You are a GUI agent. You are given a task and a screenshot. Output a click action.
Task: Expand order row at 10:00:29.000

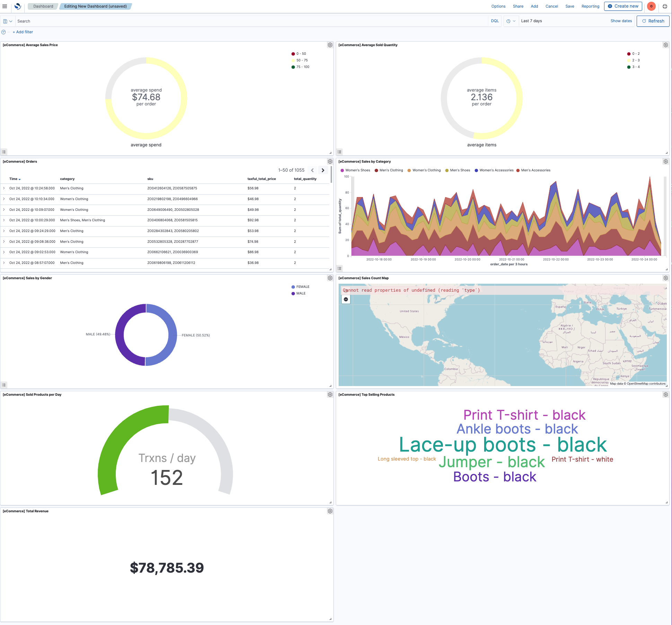point(4,220)
